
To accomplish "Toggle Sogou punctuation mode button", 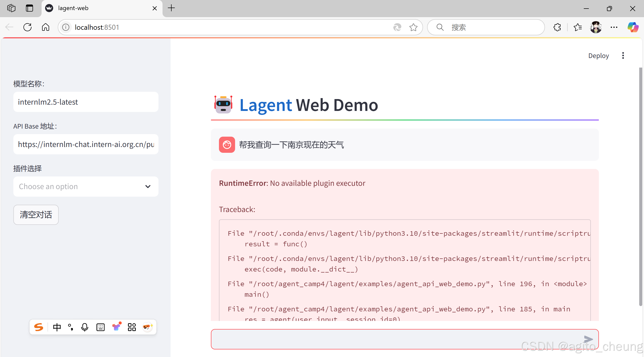I will [71, 327].
